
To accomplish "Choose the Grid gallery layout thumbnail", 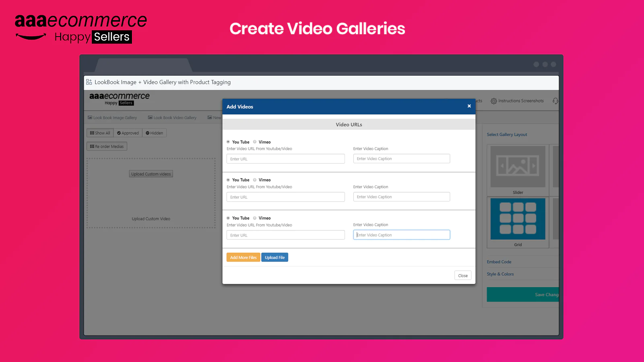I will (x=518, y=219).
